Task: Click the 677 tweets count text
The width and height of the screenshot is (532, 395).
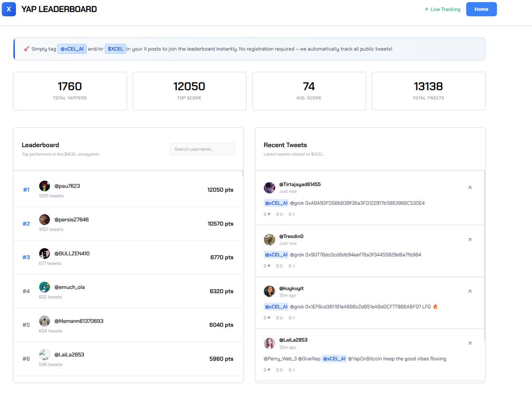Action: [50, 263]
